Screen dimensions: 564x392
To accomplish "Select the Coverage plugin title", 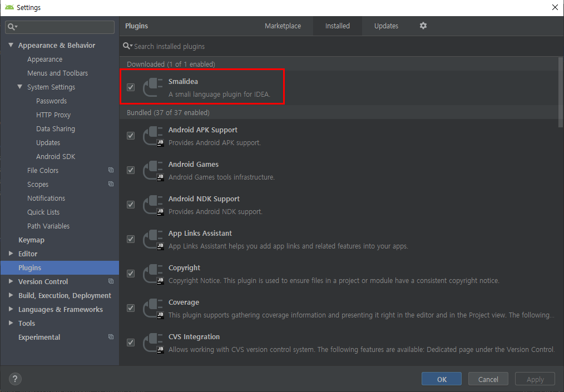I will 184,302.
